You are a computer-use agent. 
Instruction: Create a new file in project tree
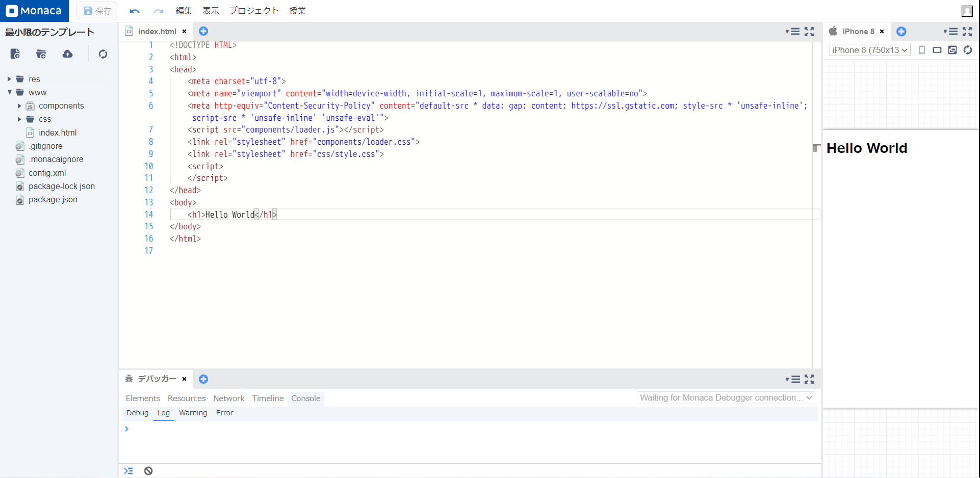[15, 54]
